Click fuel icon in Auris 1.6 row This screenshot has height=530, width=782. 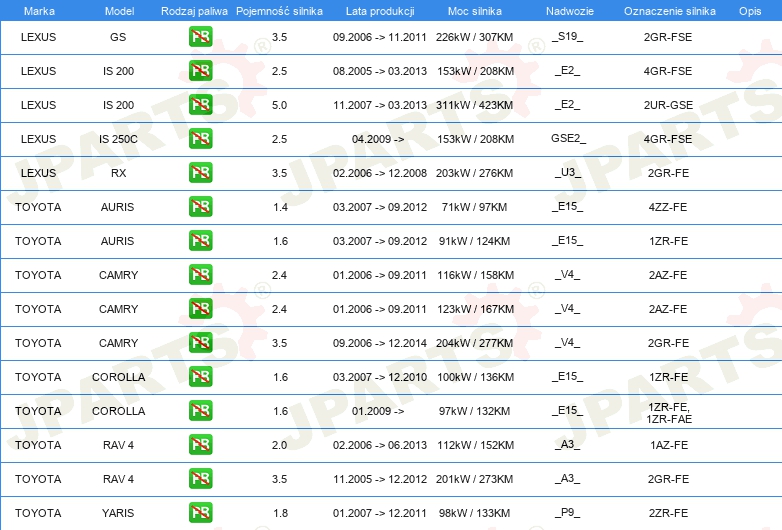[x=200, y=240]
